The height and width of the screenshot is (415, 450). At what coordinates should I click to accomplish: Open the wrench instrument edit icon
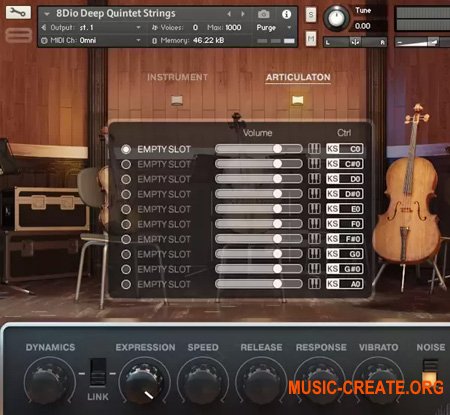(x=18, y=13)
